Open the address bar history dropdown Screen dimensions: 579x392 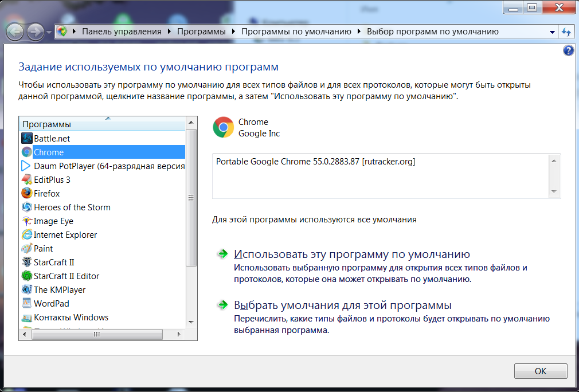552,32
